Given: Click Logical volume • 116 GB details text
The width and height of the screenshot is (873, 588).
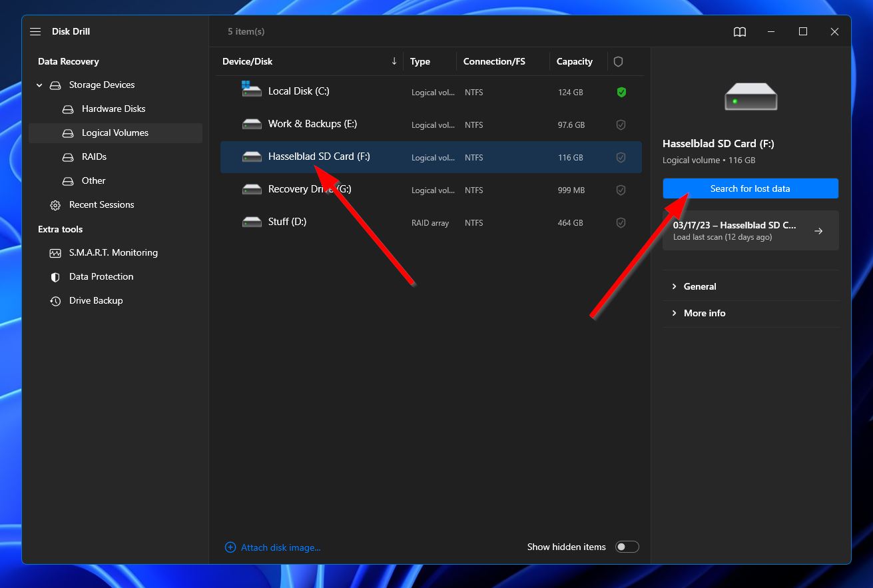Looking at the screenshot, I should [x=709, y=160].
